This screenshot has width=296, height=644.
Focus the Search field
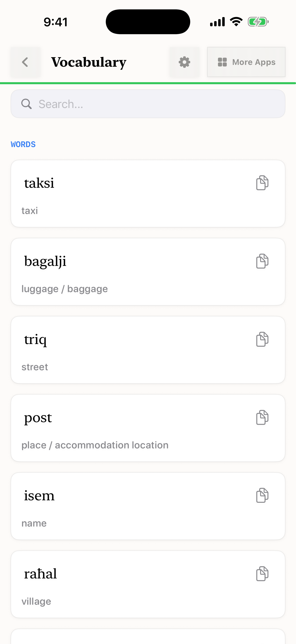click(x=148, y=104)
